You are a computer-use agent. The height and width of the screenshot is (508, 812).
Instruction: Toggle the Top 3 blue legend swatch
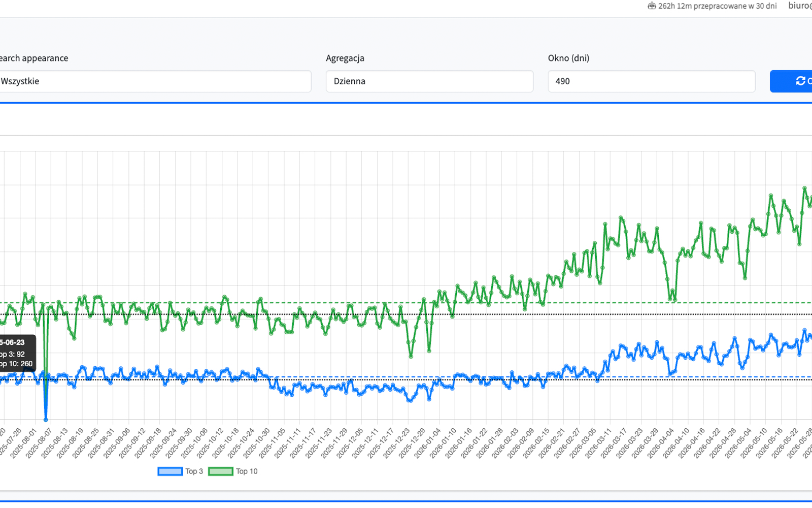point(170,471)
